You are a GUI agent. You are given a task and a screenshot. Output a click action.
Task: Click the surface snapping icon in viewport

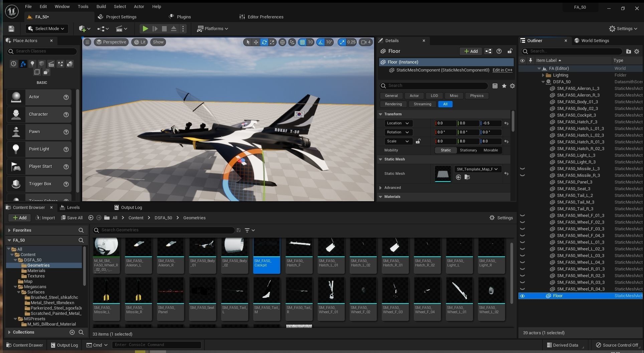click(292, 42)
